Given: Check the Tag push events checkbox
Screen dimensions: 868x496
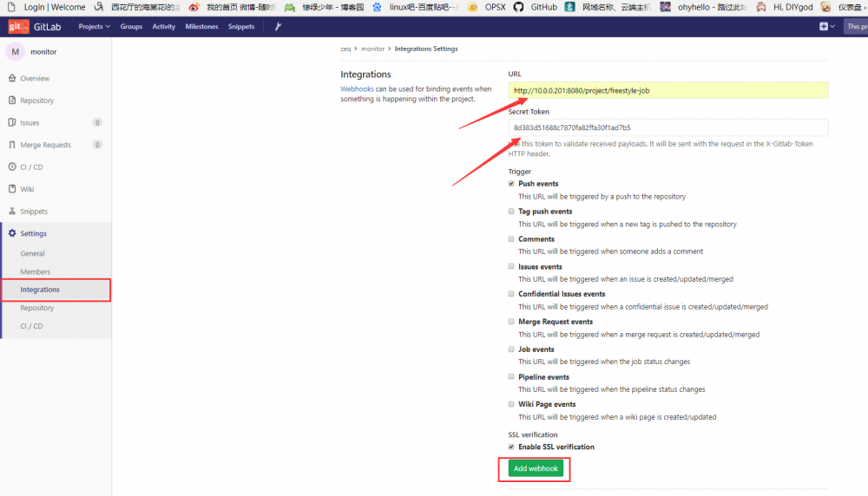Looking at the screenshot, I should (x=511, y=212).
